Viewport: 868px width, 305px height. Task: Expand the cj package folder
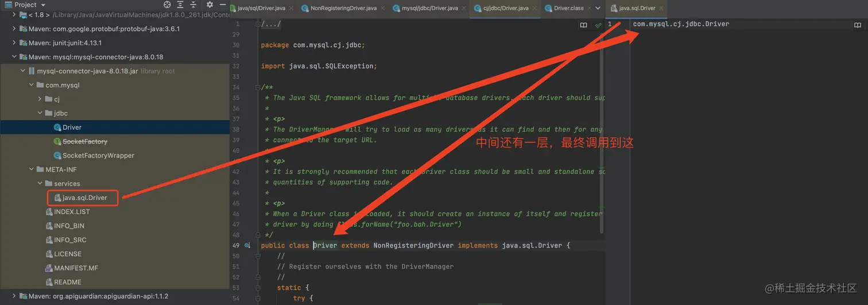pyautogui.click(x=40, y=99)
